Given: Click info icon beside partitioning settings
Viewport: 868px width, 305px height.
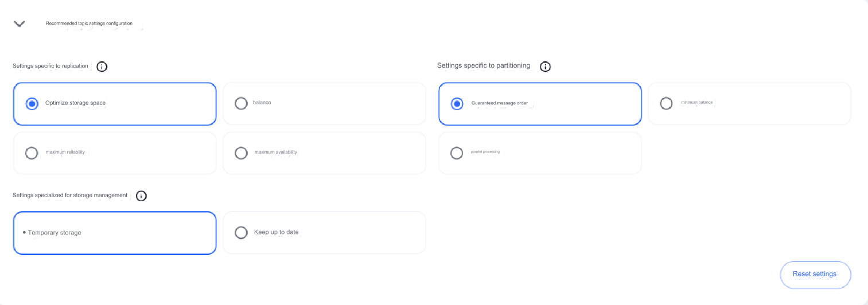Looking at the screenshot, I should (546, 67).
